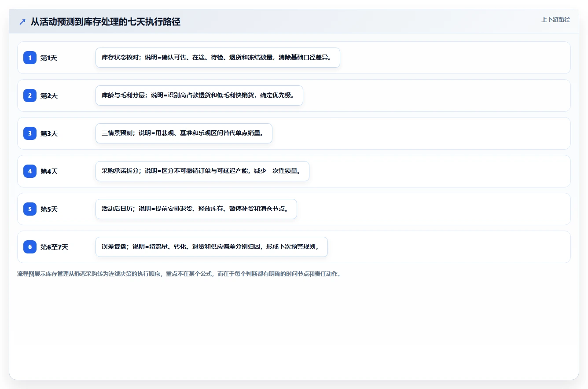Image resolution: width=588 pixels, height=389 pixels.
Task: Select the 第6至7天 label
Action: pos(55,247)
